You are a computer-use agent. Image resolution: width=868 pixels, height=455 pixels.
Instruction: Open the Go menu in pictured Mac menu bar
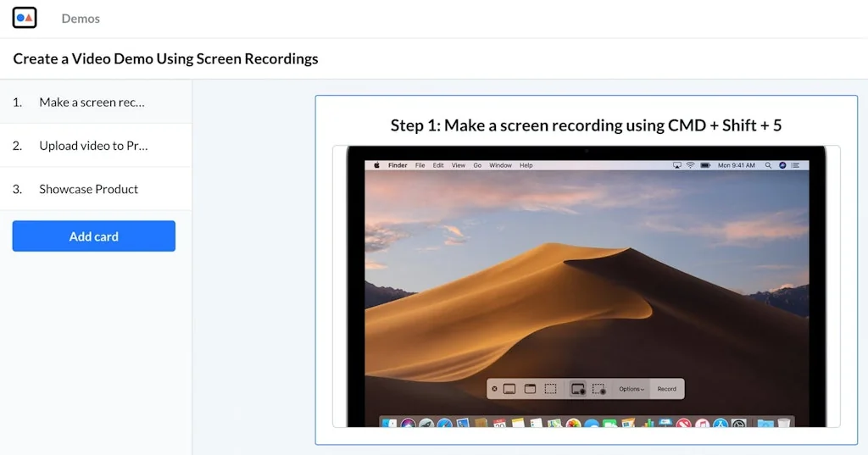477,165
